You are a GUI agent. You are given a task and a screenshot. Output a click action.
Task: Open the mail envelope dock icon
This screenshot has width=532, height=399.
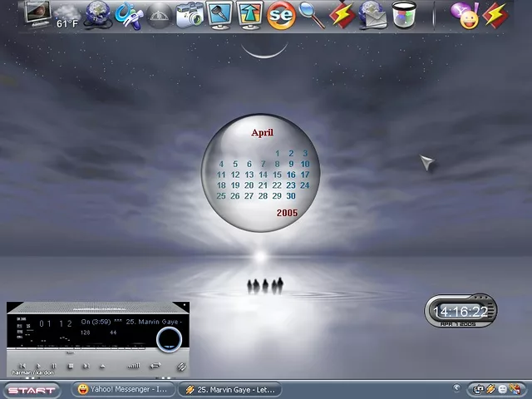[x=373, y=14]
